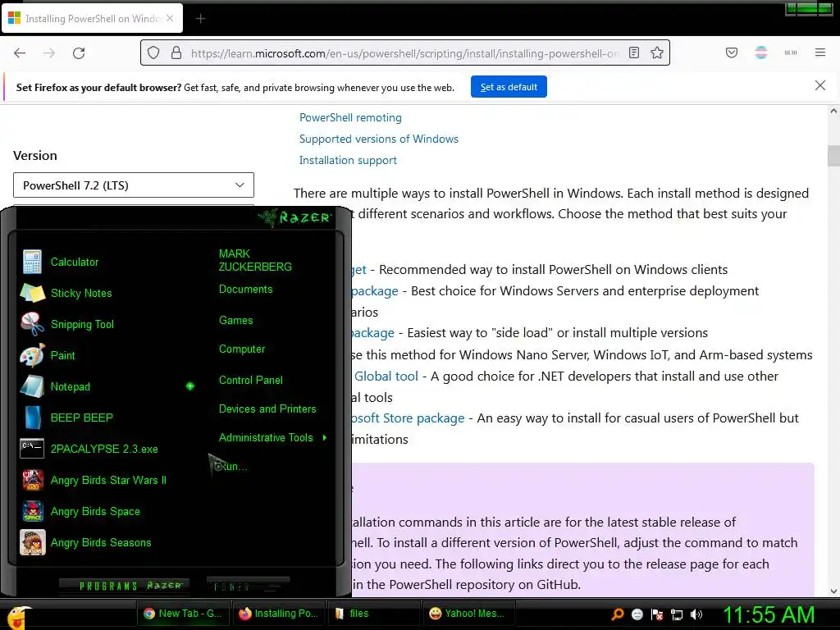Open Calculator icon in Start menu
Viewport: 840px width, 630px height.
(x=32, y=262)
